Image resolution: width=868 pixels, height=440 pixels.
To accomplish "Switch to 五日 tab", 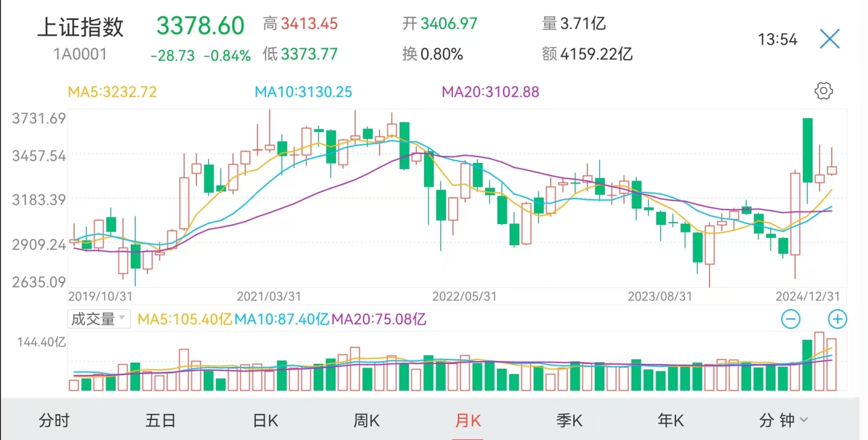I will coord(160,421).
